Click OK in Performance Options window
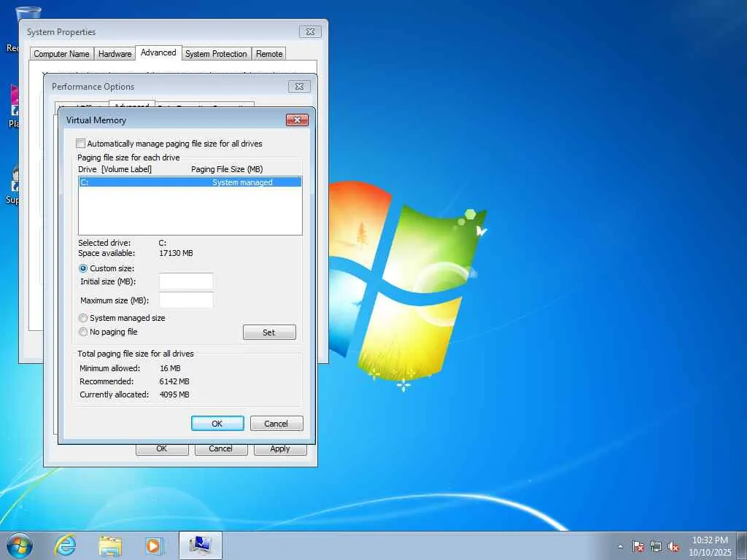The height and width of the screenshot is (560, 747). pyautogui.click(x=162, y=449)
